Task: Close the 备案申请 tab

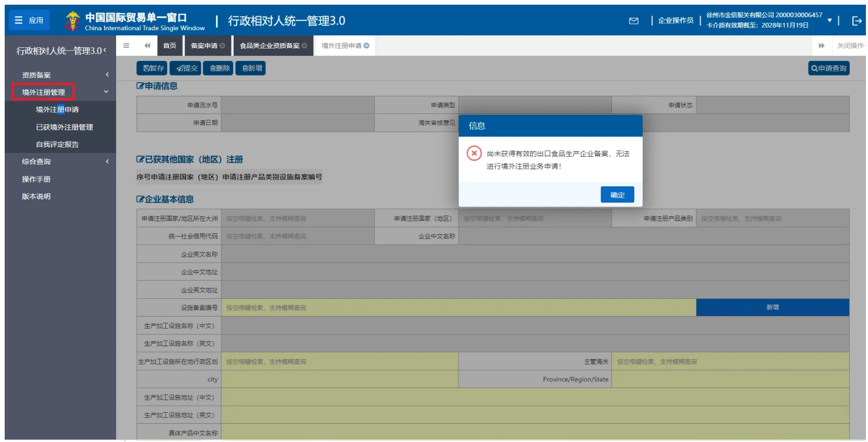Action: (223, 46)
